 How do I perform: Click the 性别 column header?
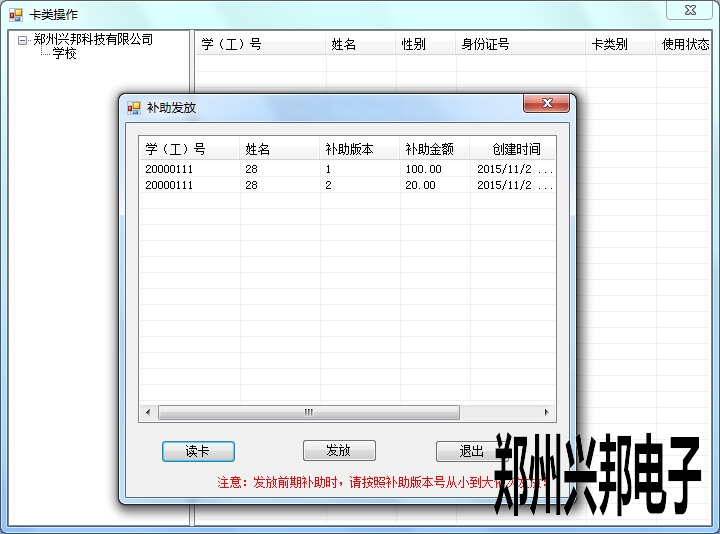click(413, 44)
